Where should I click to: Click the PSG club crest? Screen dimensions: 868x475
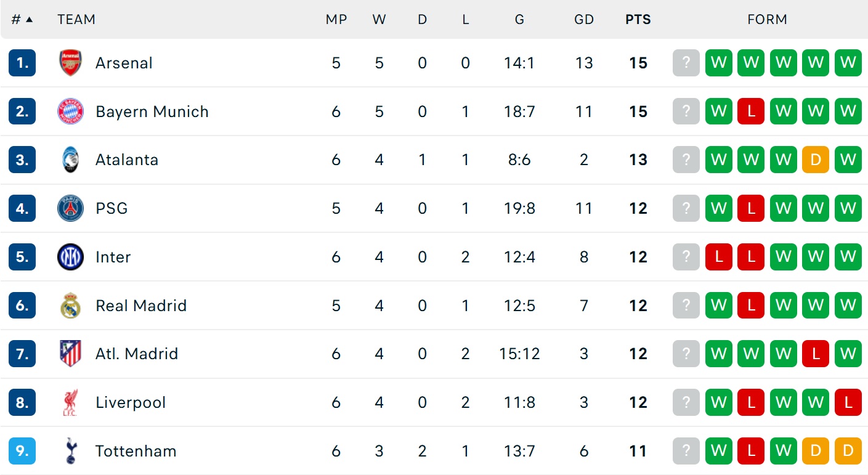click(70, 208)
